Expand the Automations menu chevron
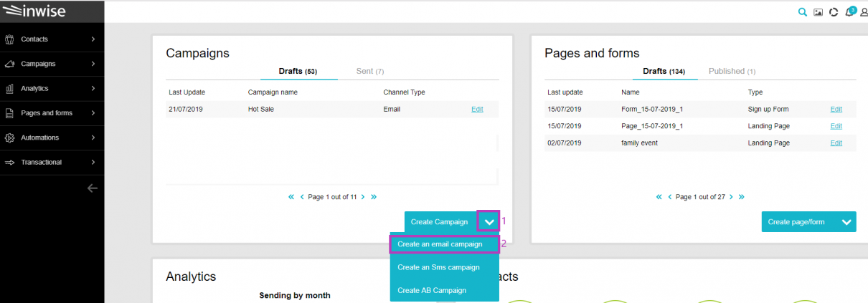Viewport: 868px width, 303px height. pyautogui.click(x=93, y=138)
